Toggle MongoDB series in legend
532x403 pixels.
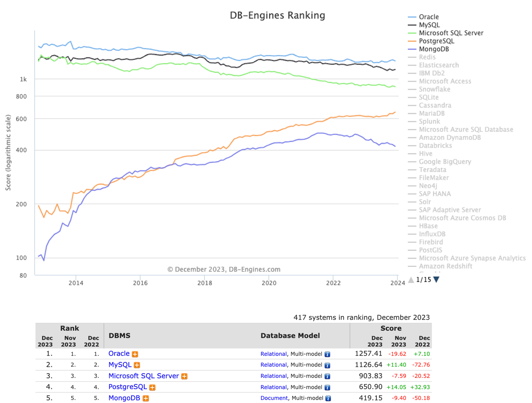(x=428, y=49)
